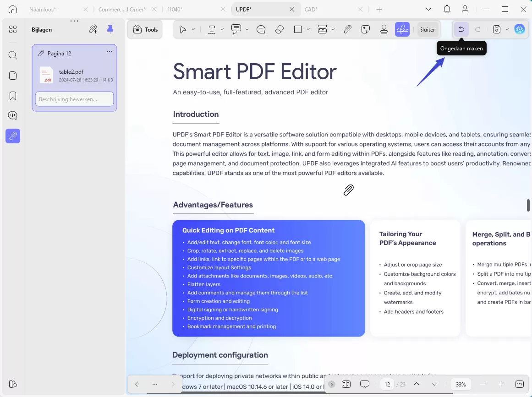Click the save icon

tap(497, 29)
